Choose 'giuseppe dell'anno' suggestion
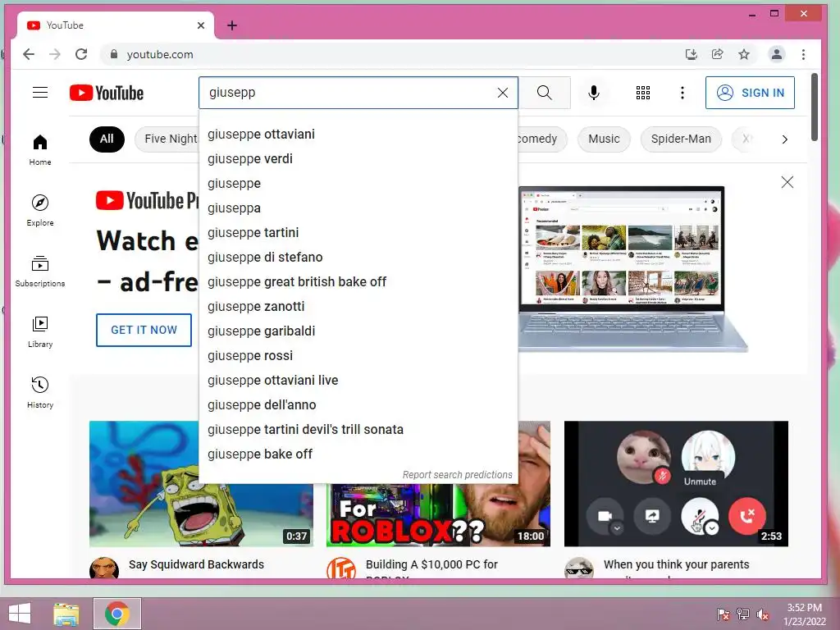The image size is (840, 630). [358, 405]
